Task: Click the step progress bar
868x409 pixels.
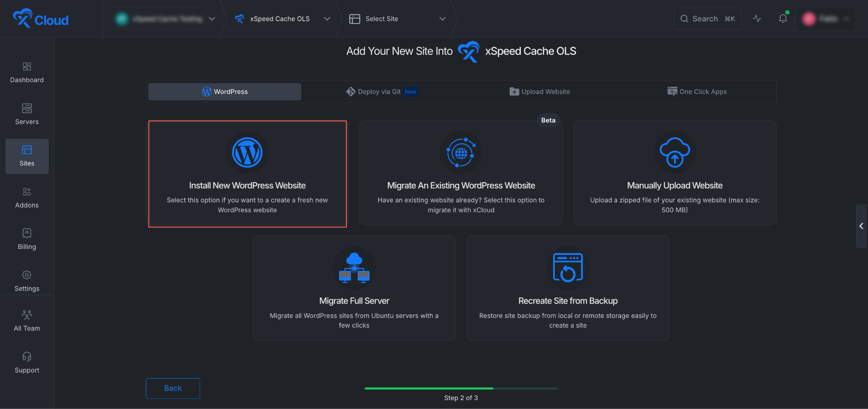Action: (x=461, y=388)
